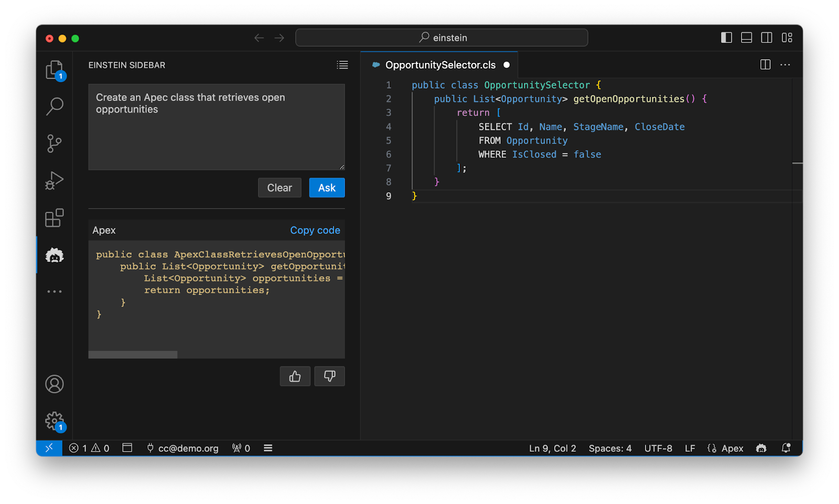
Task: Open the editor More Actions ellipsis menu
Action: (785, 64)
